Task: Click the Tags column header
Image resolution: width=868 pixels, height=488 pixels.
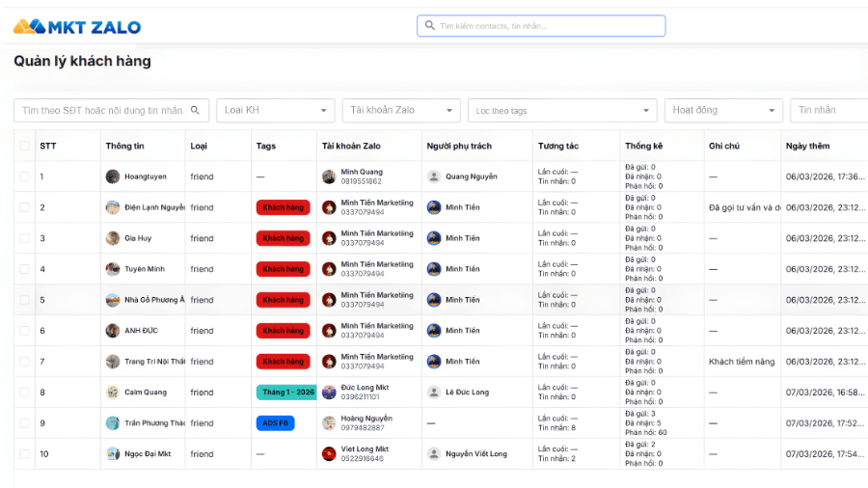Action: click(266, 146)
